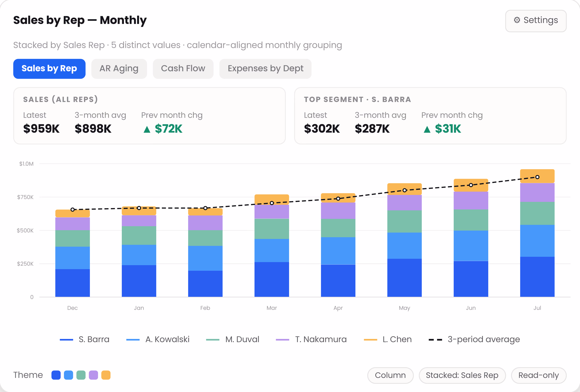Hide the M. Duval series via legend
Image resolution: width=580 pixels, height=392 pixels.
point(233,339)
